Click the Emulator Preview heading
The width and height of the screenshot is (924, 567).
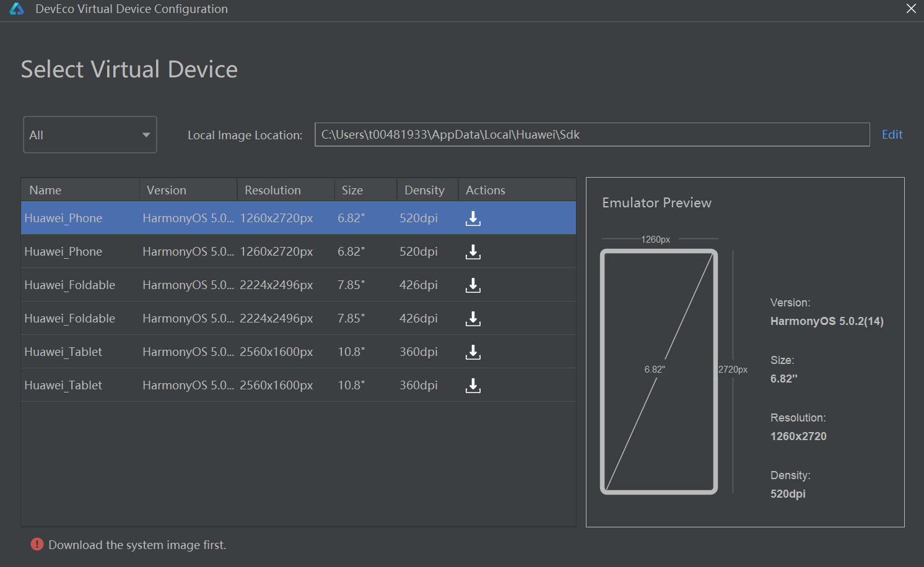tap(656, 202)
